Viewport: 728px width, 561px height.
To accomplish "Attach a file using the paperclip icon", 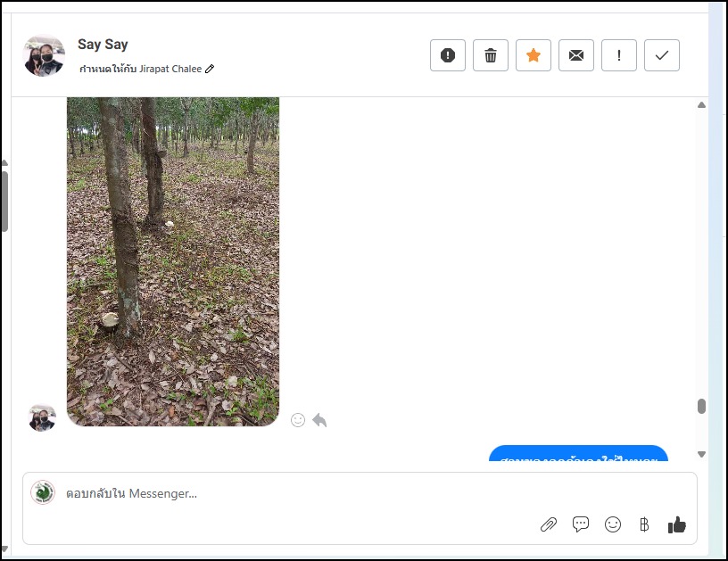I will point(549,524).
